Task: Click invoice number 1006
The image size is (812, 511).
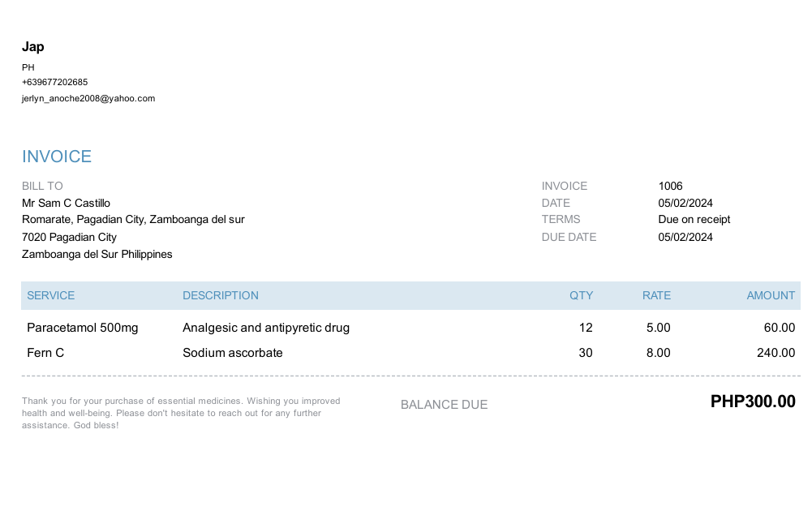Action: coord(670,186)
